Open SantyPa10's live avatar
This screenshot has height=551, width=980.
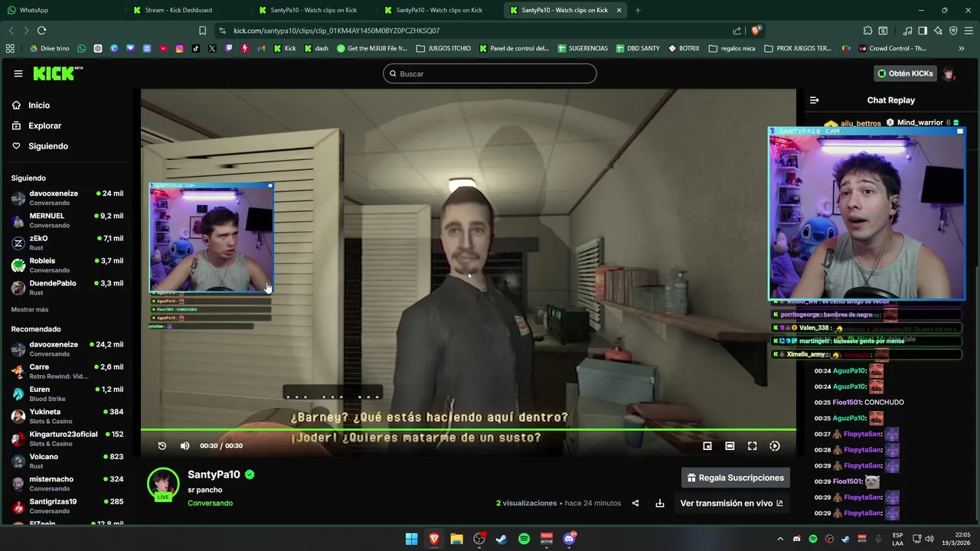[x=163, y=484]
